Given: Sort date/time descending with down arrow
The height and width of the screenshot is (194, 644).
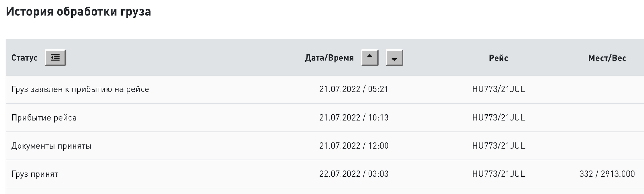Looking at the screenshot, I should tap(394, 58).
